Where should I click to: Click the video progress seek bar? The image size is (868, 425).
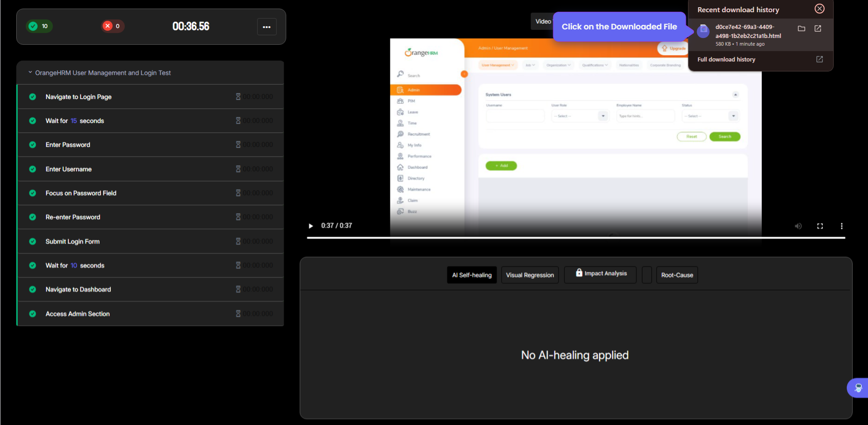(x=575, y=238)
